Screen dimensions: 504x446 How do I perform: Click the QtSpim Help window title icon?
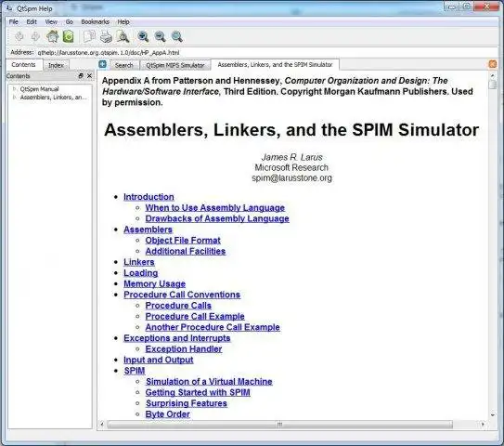(x=9, y=7)
